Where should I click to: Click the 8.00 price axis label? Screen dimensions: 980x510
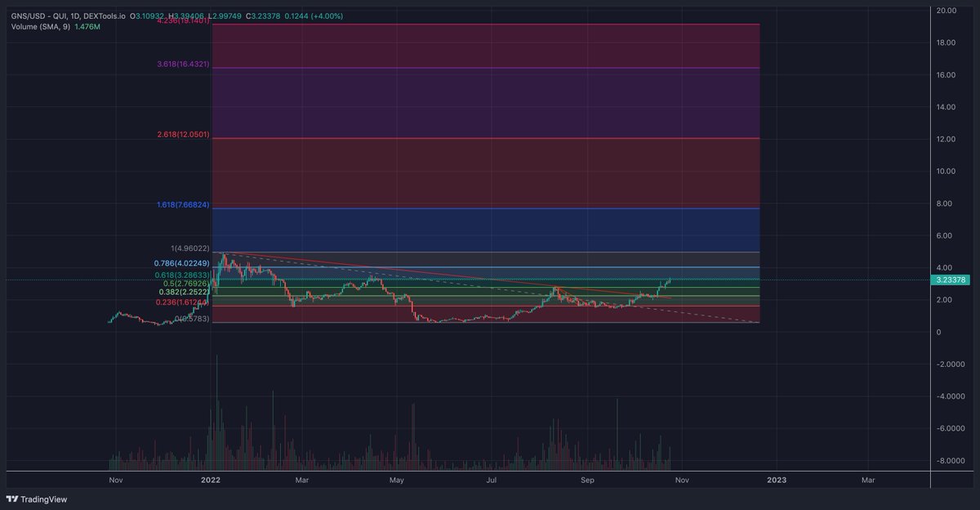(946, 204)
